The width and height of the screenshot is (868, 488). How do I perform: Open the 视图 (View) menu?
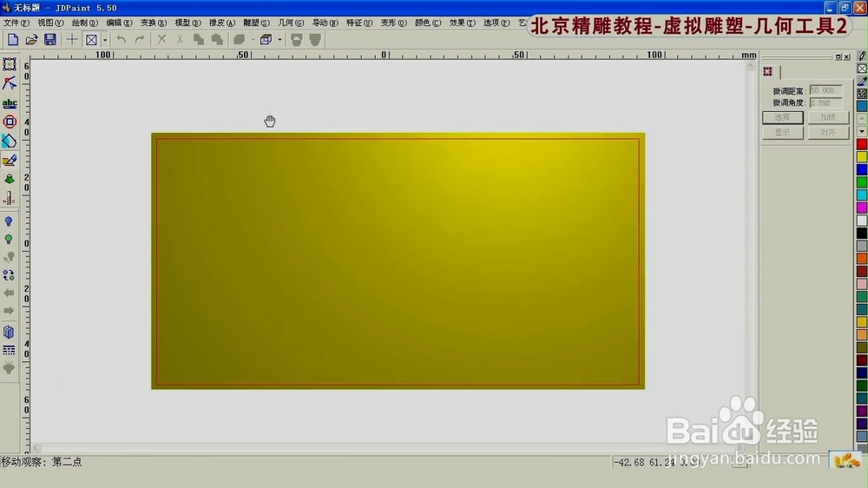click(50, 23)
